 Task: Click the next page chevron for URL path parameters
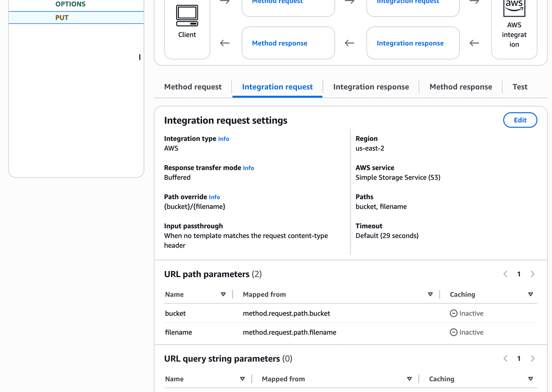point(533,274)
